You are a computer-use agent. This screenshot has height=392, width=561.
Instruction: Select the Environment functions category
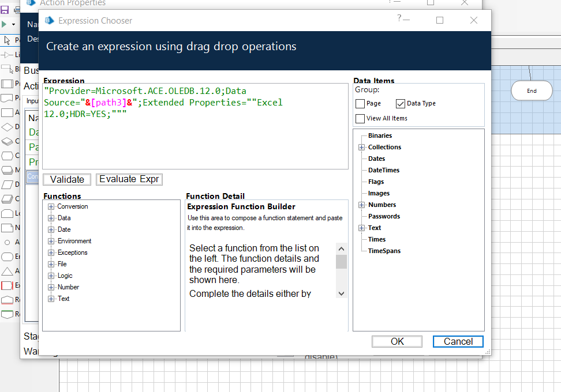tap(74, 241)
